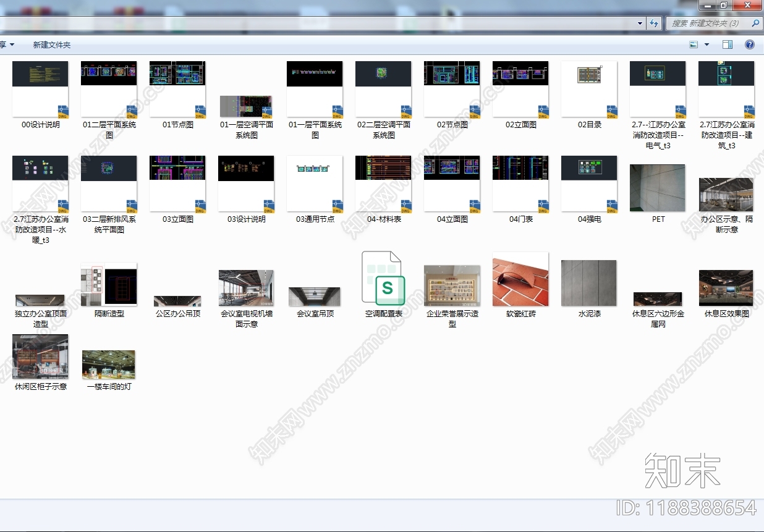The height and width of the screenshot is (532, 764).
Task: Select the 企业荣誉展示造型 image thumbnail
Action: pos(452,285)
